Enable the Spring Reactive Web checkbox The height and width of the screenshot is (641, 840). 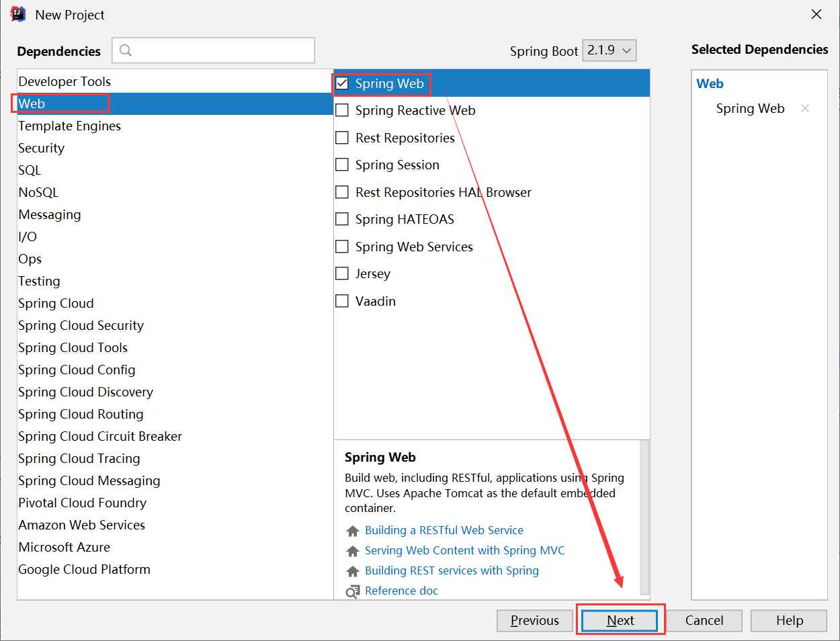(342, 110)
